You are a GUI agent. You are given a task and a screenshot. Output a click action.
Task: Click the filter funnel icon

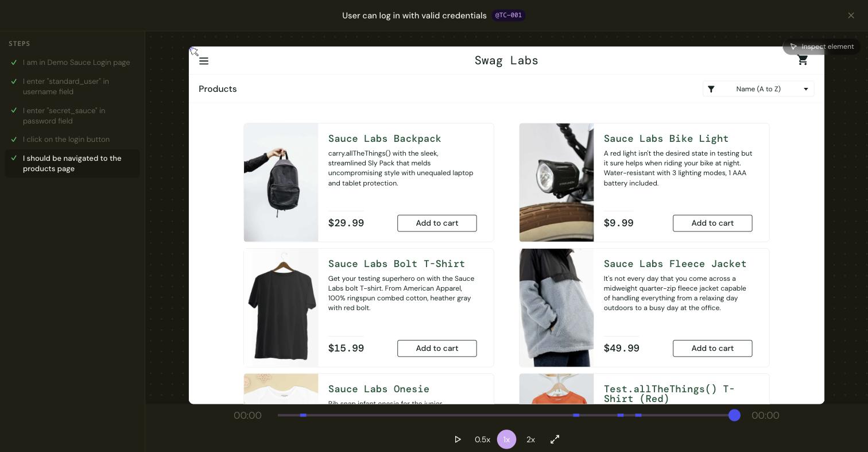pyautogui.click(x=711, y=89)
